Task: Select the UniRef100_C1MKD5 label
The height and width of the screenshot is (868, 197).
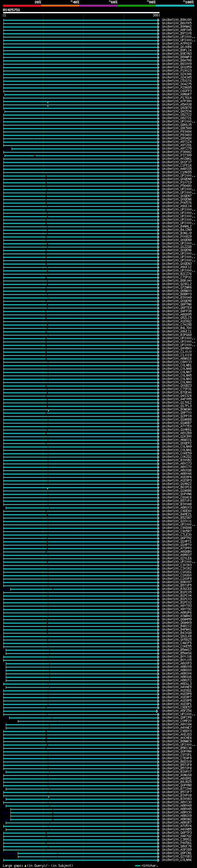Action: coord(177,172)
